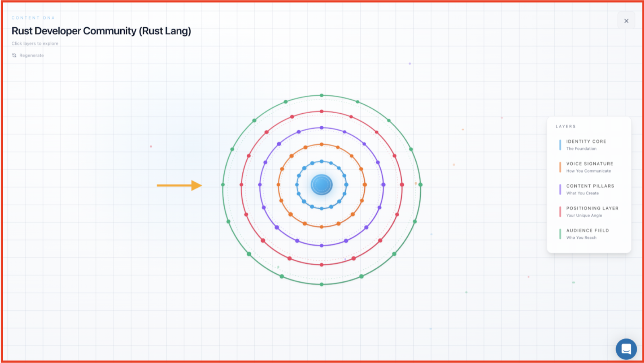The height and width of the screenshot is (363, 644).
Task: Click the "Click layers to explore" hint
Action: click(x=35, y=43)
